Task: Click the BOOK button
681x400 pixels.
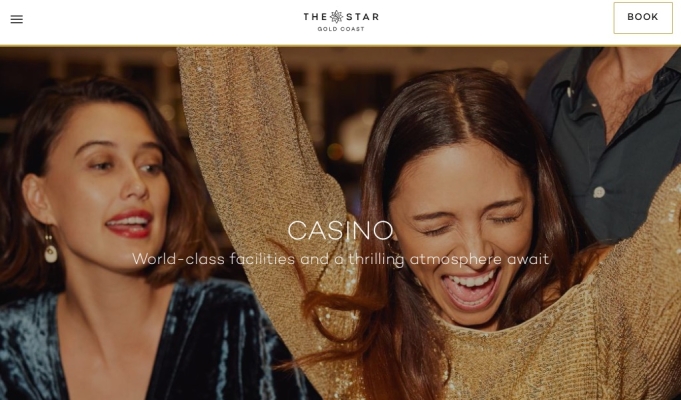Action: pyautogui.click(x=643, y=18)
